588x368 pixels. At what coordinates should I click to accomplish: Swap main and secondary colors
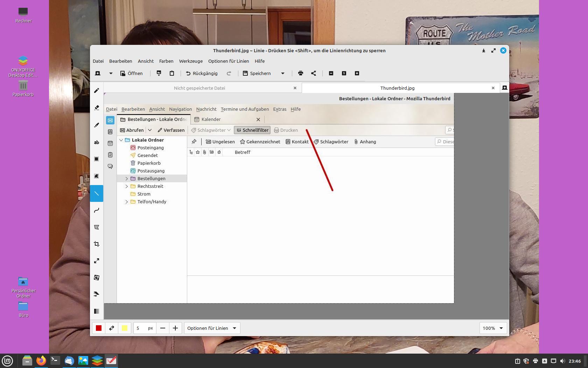coord(112,328)
